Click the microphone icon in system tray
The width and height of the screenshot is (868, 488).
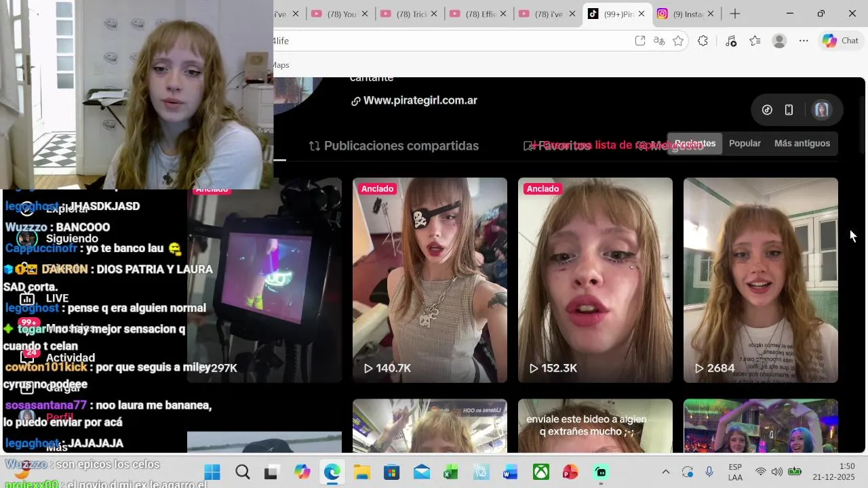click(x=709, y=472)
